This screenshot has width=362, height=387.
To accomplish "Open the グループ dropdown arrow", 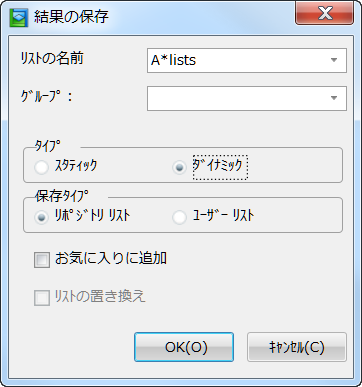I will click(334, 98).
